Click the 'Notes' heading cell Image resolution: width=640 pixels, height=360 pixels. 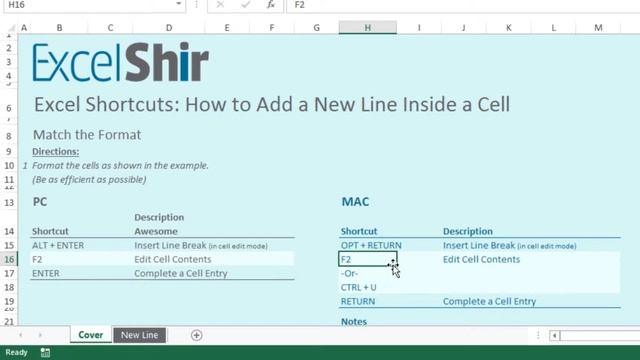tap(353, 322)
